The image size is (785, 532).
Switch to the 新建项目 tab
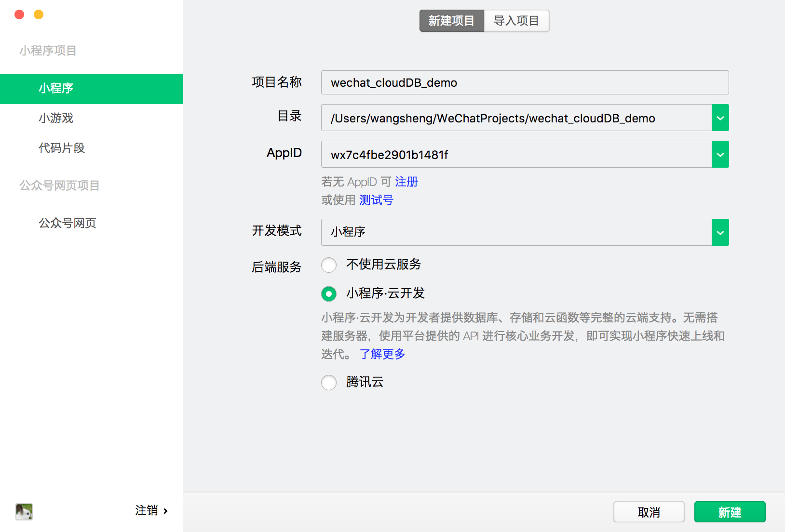click(451, 21)
